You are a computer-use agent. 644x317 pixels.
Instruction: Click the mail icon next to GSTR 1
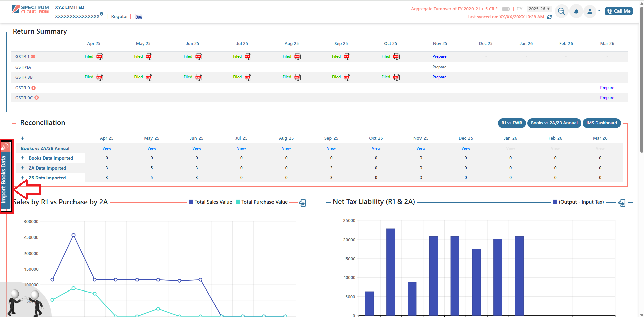coord(33,57)
